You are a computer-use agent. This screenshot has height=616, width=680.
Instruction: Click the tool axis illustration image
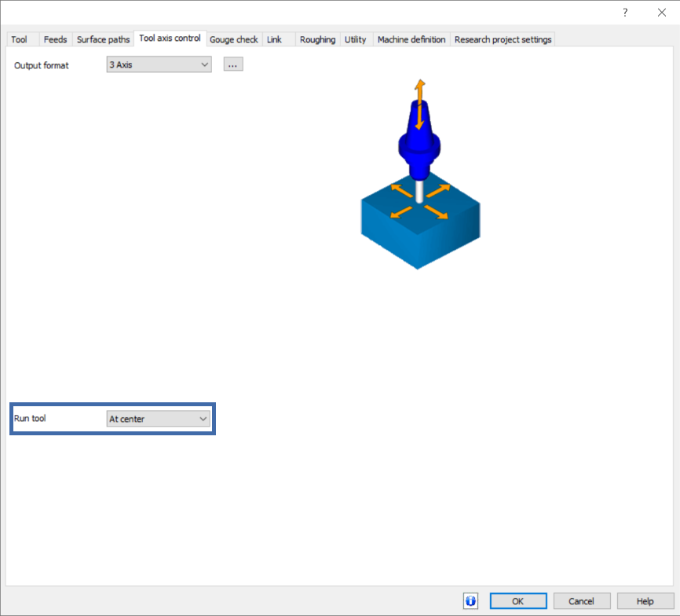point(420,174)
